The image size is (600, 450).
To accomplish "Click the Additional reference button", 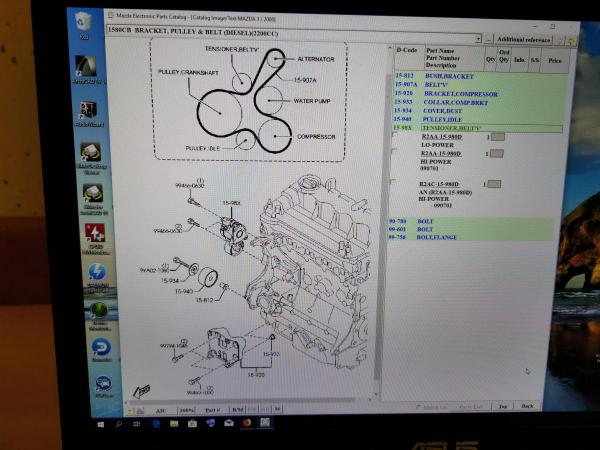I will click(521, 40).
